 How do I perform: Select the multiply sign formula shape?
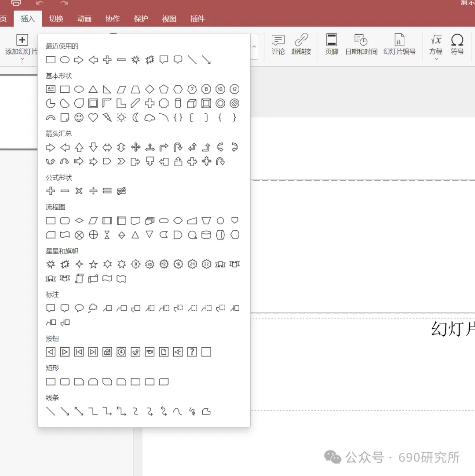click(79, 191)
